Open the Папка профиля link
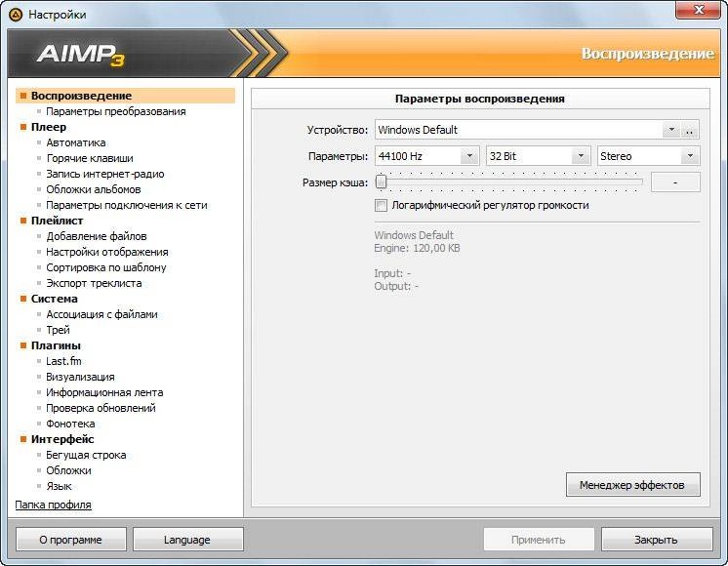728x566 pixels. click(x=54, y=505)
